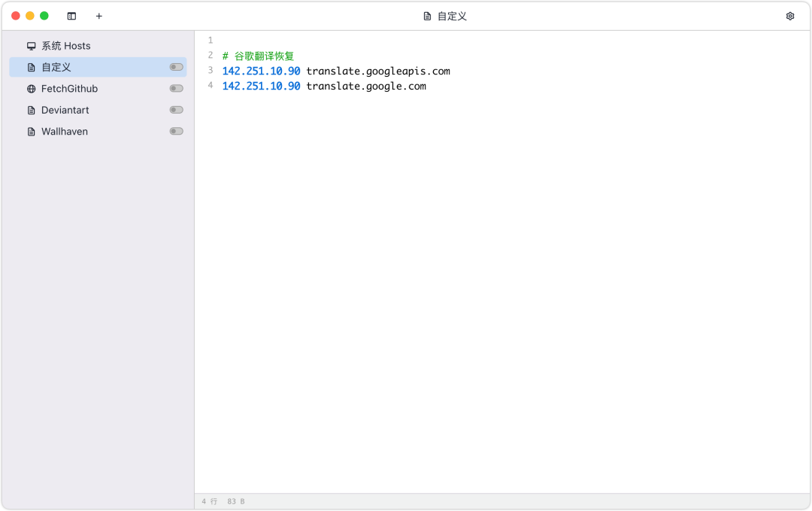Enable the Deviantart hosts toggle

pos(176,110)
